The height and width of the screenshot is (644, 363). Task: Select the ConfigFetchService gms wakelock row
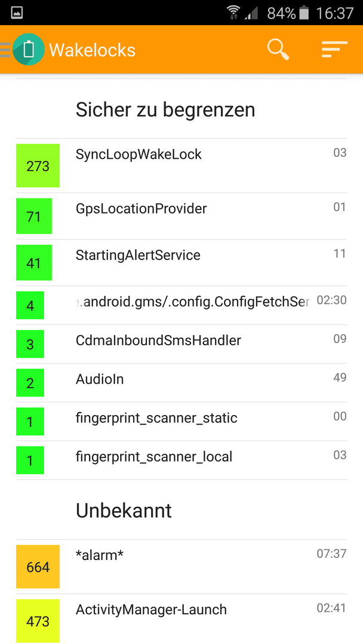(x=181, y=305)
